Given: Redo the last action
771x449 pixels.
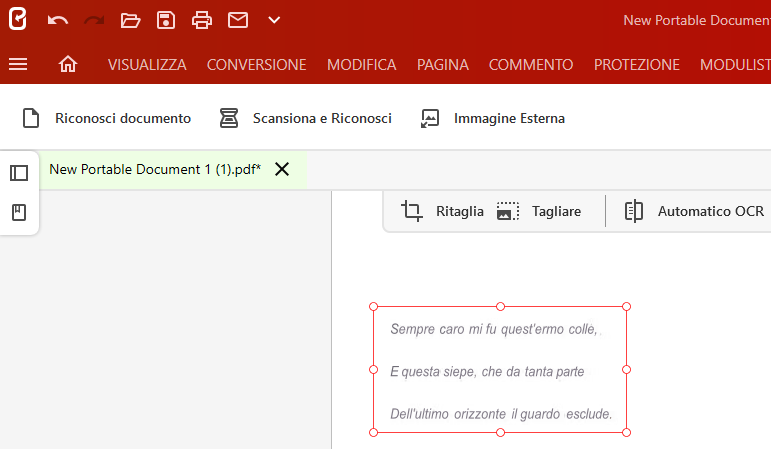Looking at the screenshot, I should pos(94,21).
